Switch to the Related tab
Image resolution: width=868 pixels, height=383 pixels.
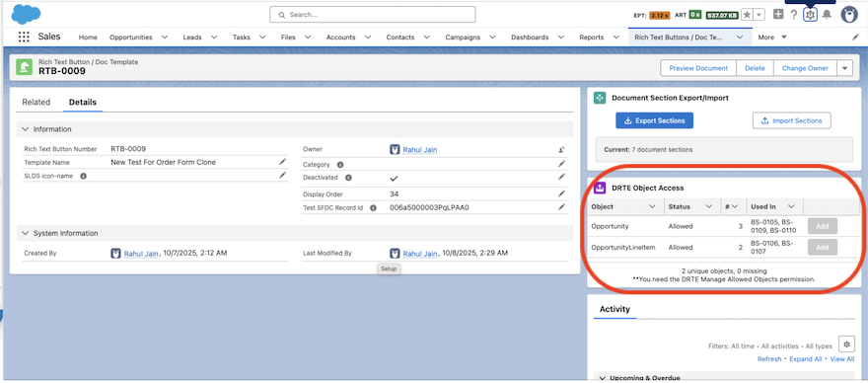pyautogui.click(x=36, y=102)
